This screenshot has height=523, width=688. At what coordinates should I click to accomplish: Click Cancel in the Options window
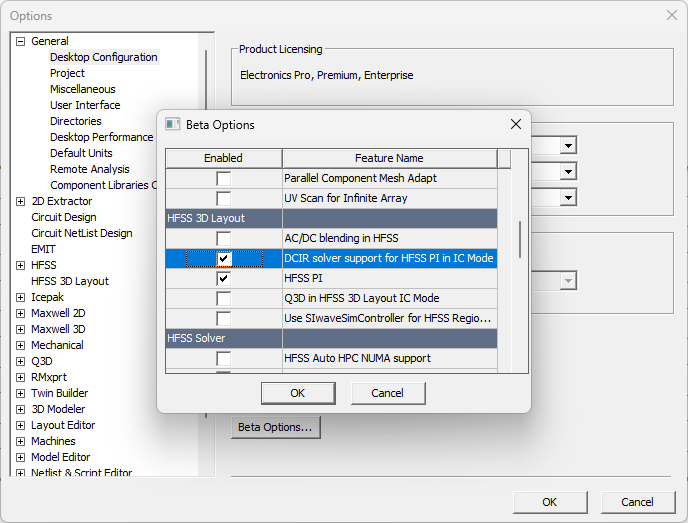tap(638, 502)
